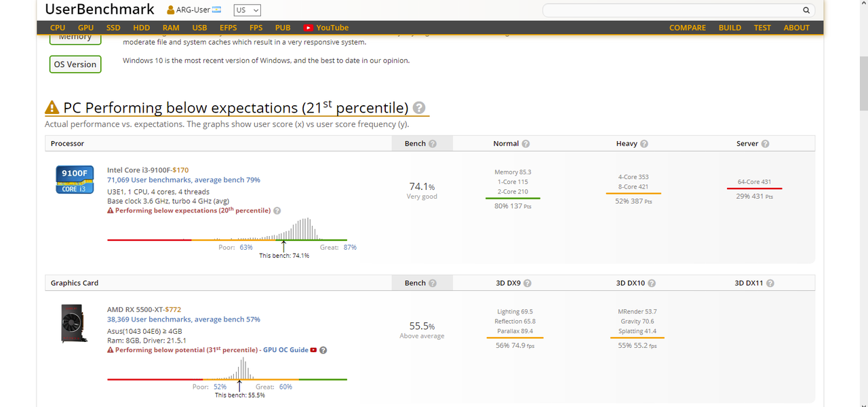Open the ABOUT page
Viewport: 868px width, 407px height.
coord(796,28)
